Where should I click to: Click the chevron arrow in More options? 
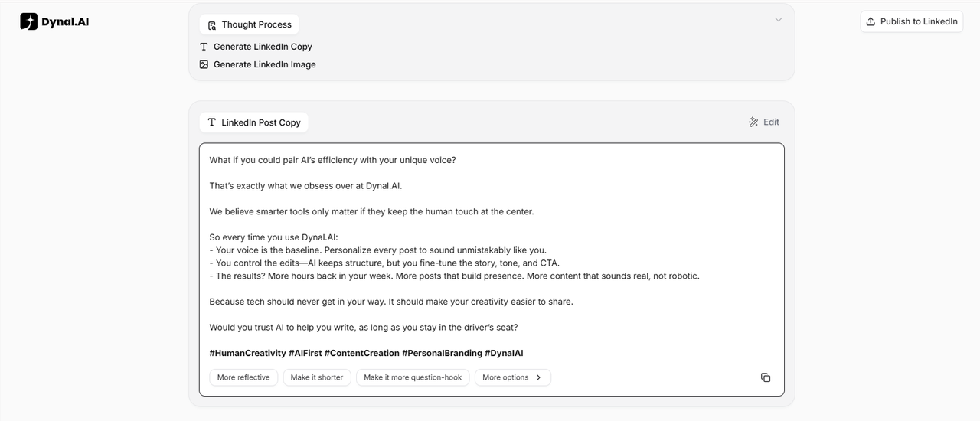(538, 377)
